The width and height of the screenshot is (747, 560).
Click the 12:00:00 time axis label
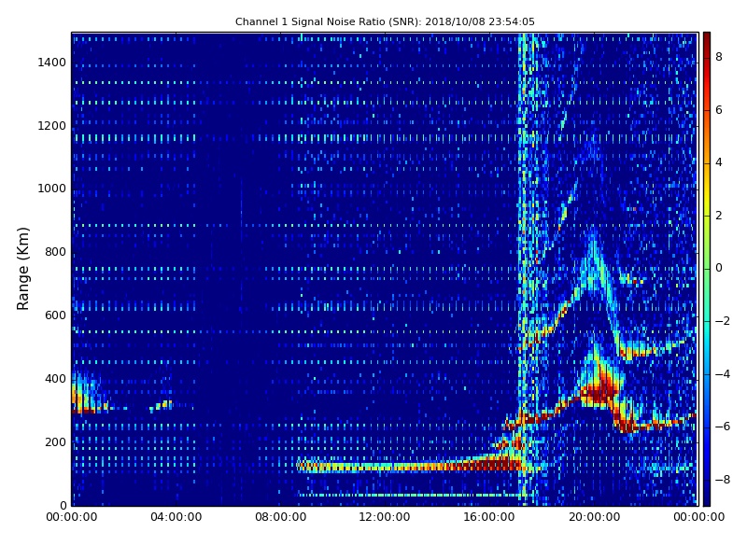click(x=385, y=517)
